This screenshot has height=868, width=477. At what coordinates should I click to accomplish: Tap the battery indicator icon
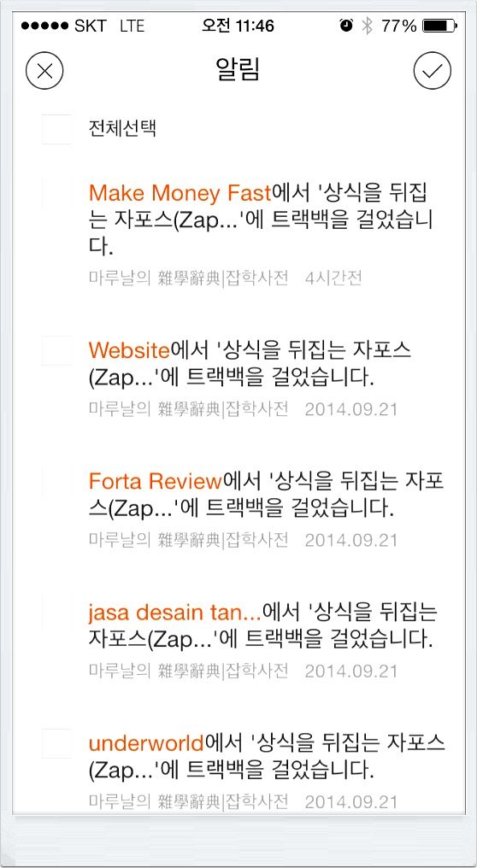pos(439,26)
